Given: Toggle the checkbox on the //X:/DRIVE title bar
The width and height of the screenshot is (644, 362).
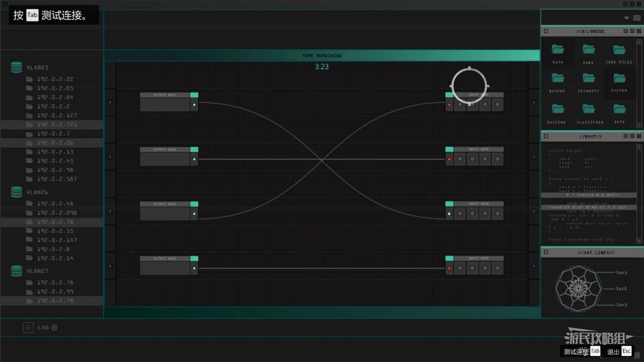Looking at the screenshot, I should pyautogui.click(x=546, y=31).
